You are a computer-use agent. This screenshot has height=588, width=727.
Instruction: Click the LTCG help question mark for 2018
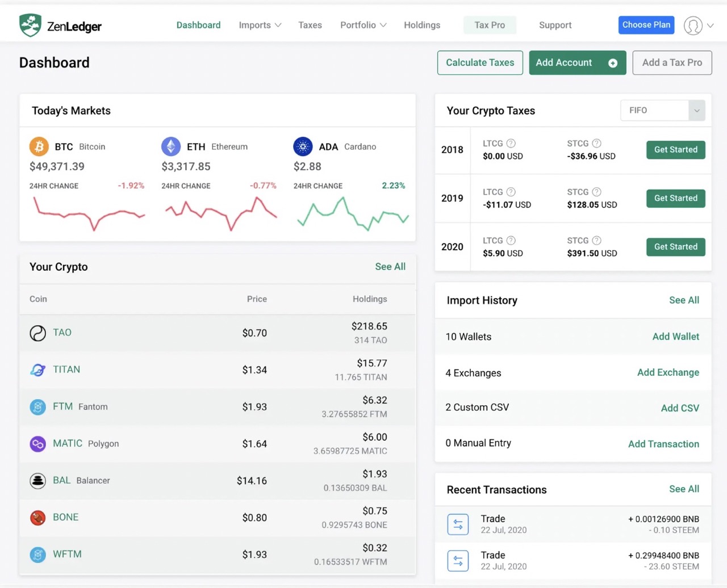(x=512, y=144)
